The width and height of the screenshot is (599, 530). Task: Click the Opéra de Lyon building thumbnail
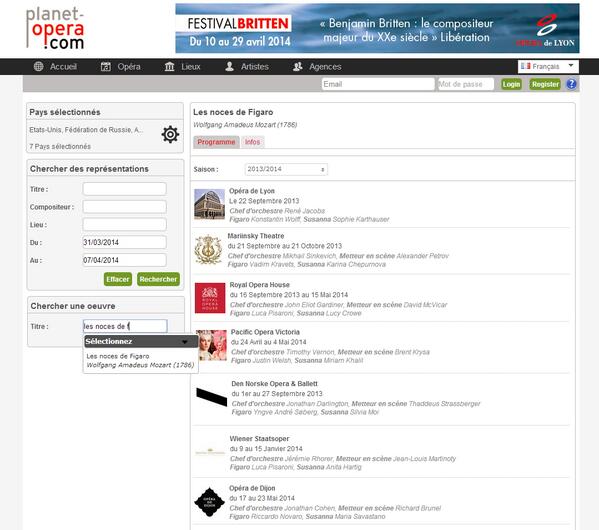point(209,204)
